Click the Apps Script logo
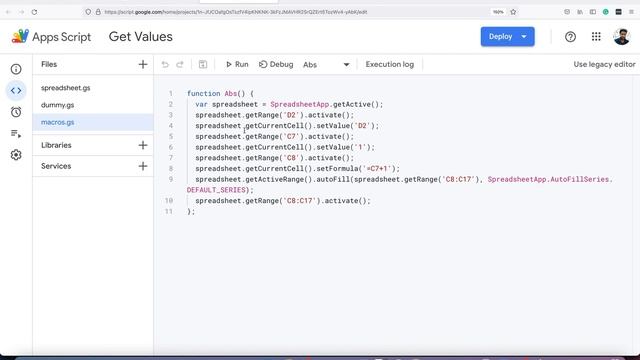The image size is (640, 360). 20,36
